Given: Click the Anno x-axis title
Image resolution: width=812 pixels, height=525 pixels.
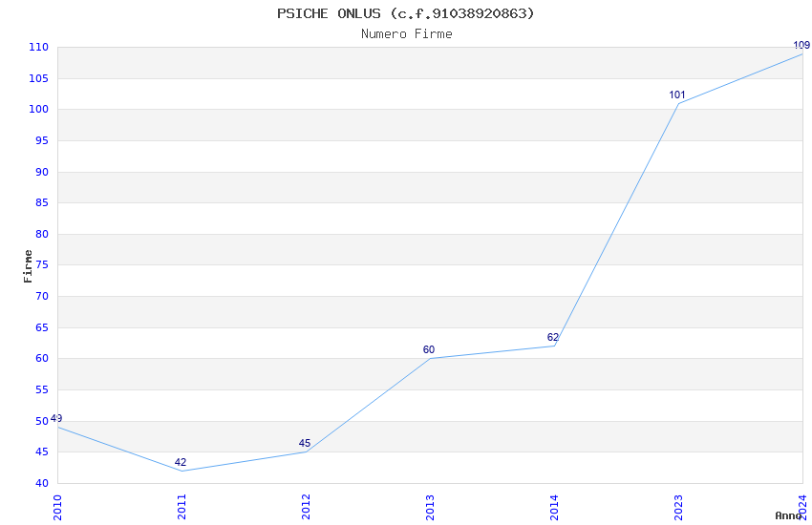Looking at the screenshot, I should [x=788, y=515].
